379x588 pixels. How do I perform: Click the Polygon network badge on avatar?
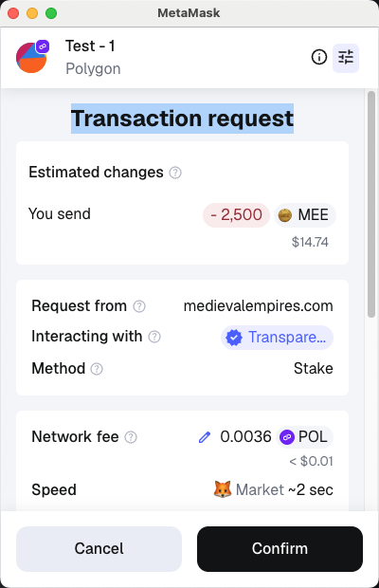[x=43, y=46]
